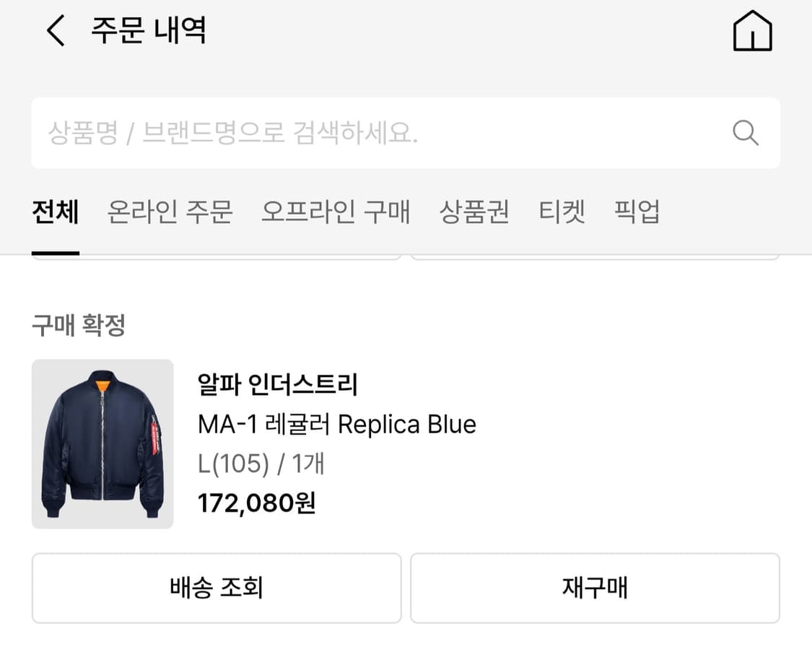Switch to the 픽업 tab

(x=636, y=212)
